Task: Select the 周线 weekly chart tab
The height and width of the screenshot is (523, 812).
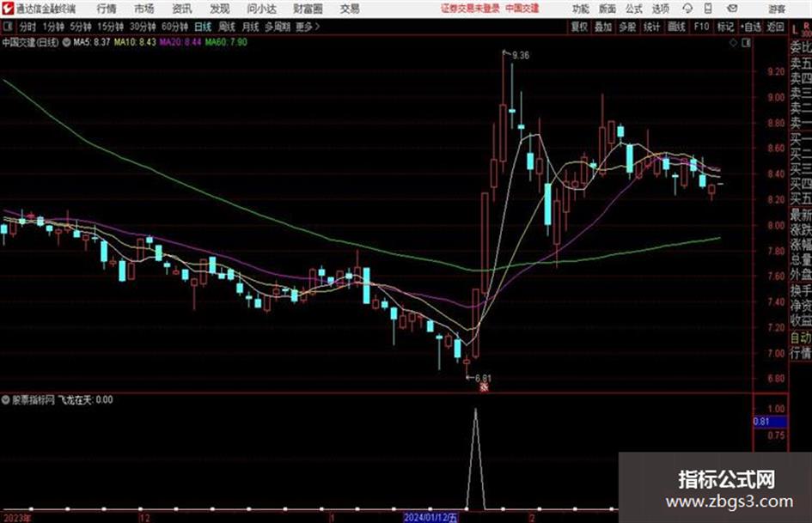Action: pyautogui.click(x=227, y=27)
